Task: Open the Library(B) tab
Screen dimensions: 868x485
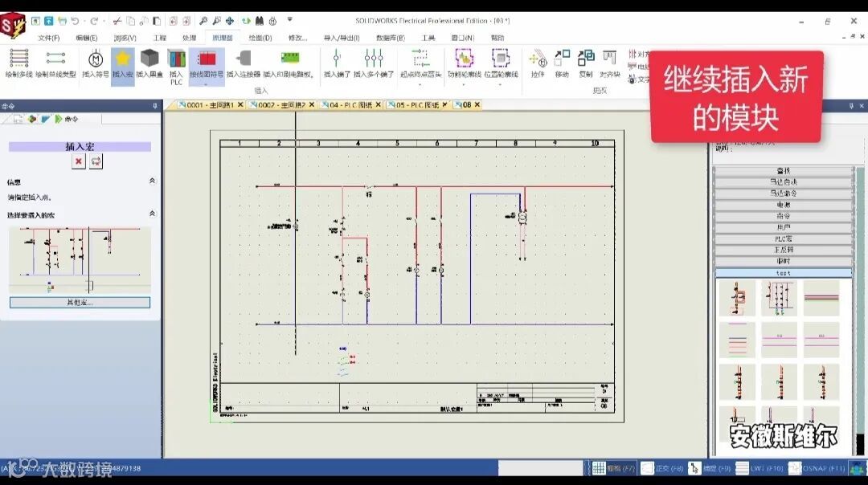Action: 391,39
